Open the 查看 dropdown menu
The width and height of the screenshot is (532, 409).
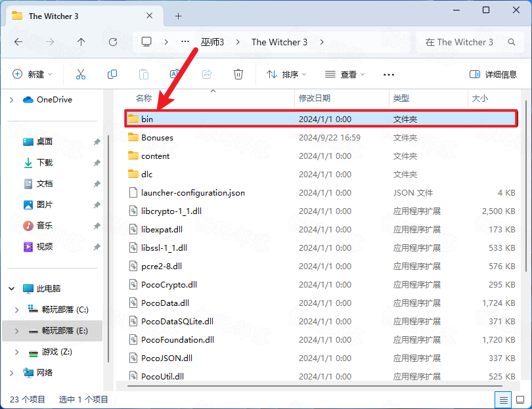(345, 74)
